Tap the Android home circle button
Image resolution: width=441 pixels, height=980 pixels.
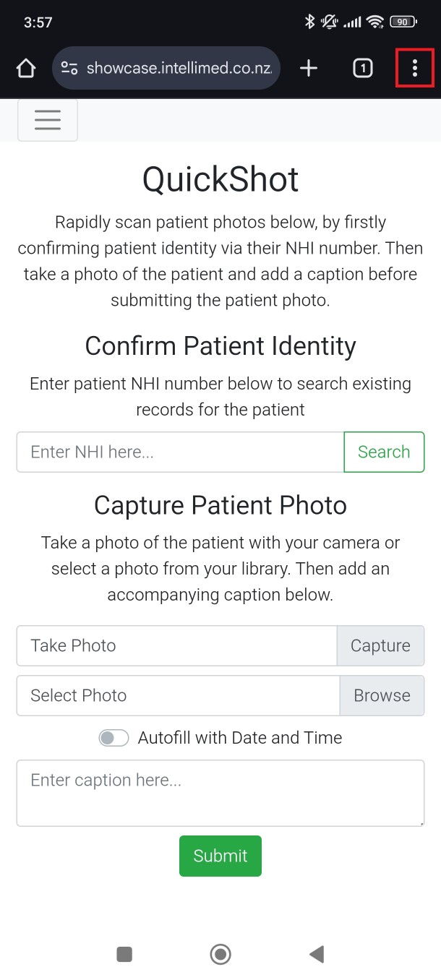point(220,954)
